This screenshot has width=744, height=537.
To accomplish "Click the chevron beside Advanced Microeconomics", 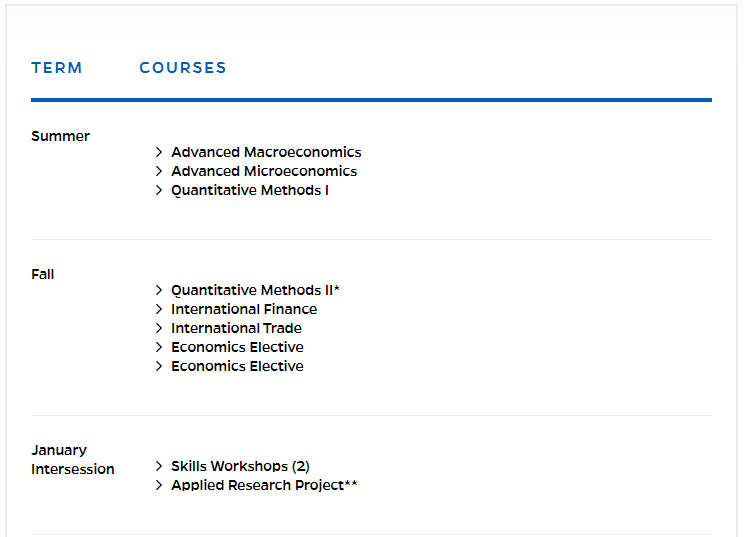I will coord(159,171).
